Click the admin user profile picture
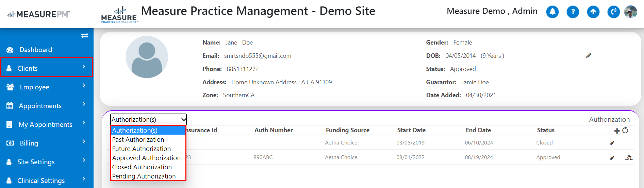Viewport: 644px width, 188px height. pos(630,12)
